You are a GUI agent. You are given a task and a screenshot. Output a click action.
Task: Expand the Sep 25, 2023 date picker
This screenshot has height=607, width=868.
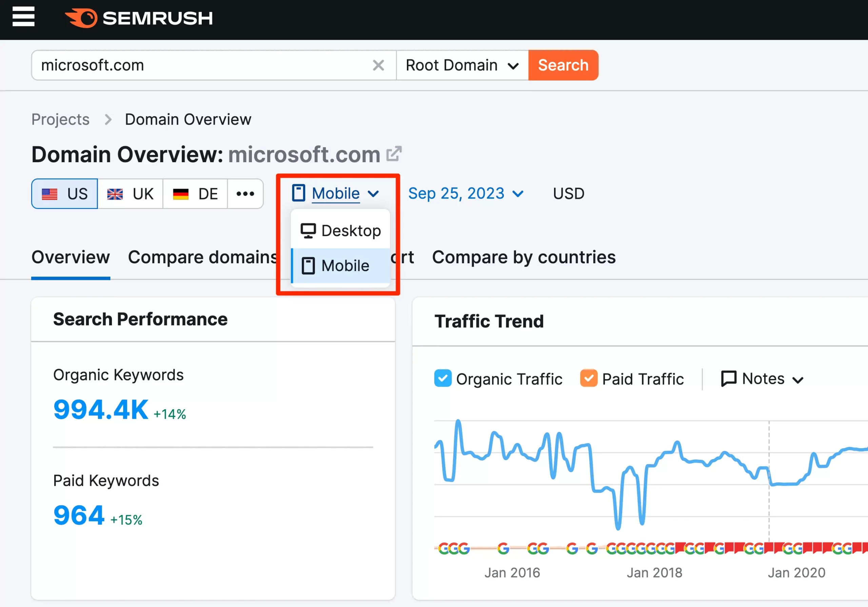[x=466, y=194]
